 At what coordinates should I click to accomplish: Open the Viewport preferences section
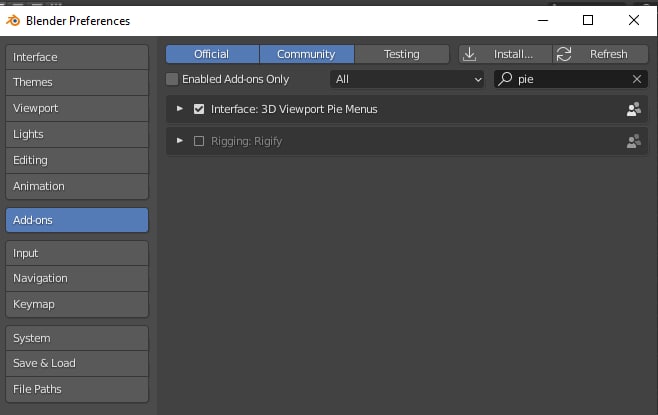(77, 108)
